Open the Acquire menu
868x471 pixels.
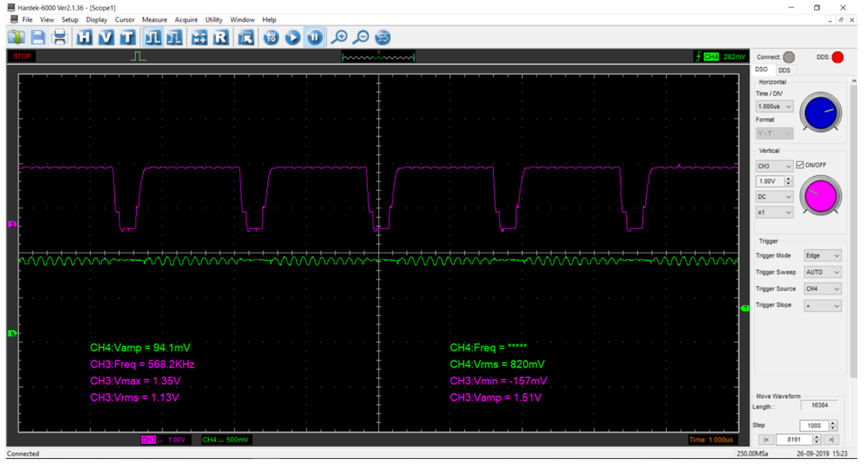coord(186,20)
